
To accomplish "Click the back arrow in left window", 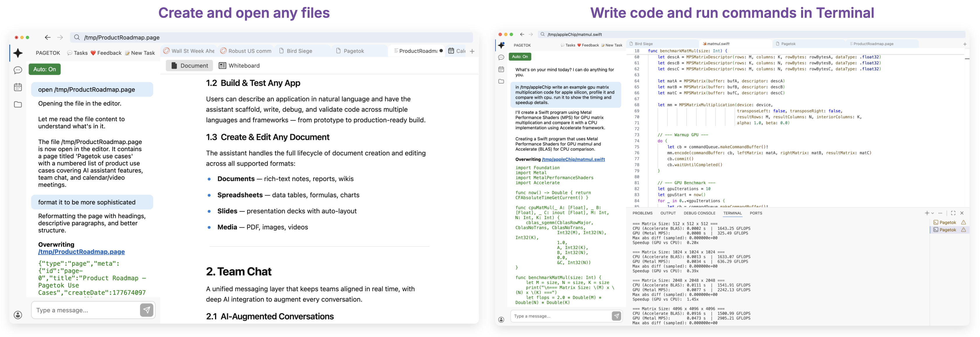I will click(47, 37).
